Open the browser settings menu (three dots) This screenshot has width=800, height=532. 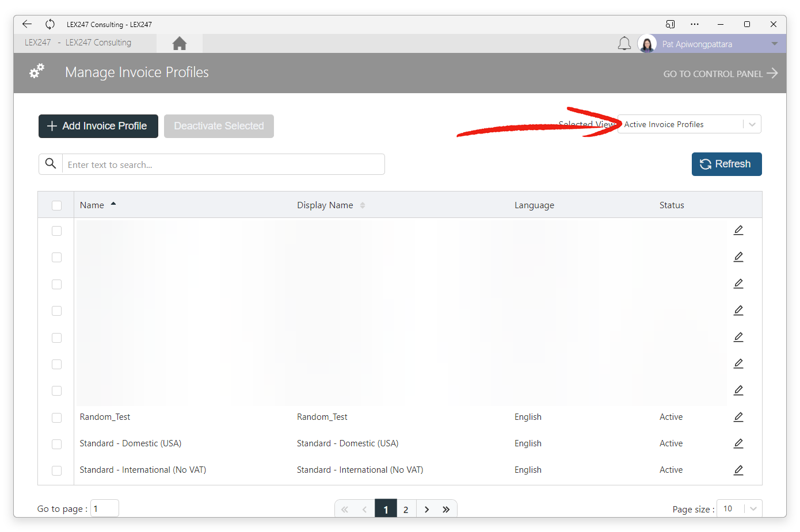[x=695, y=24]
